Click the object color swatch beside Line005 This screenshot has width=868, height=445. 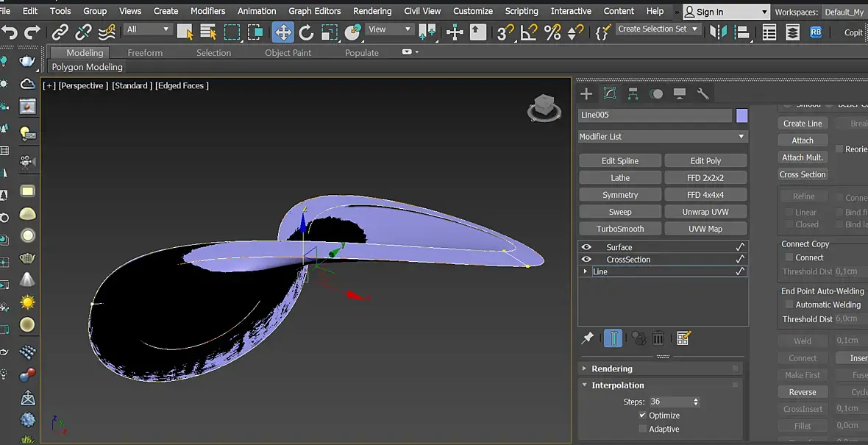point(741,115)
